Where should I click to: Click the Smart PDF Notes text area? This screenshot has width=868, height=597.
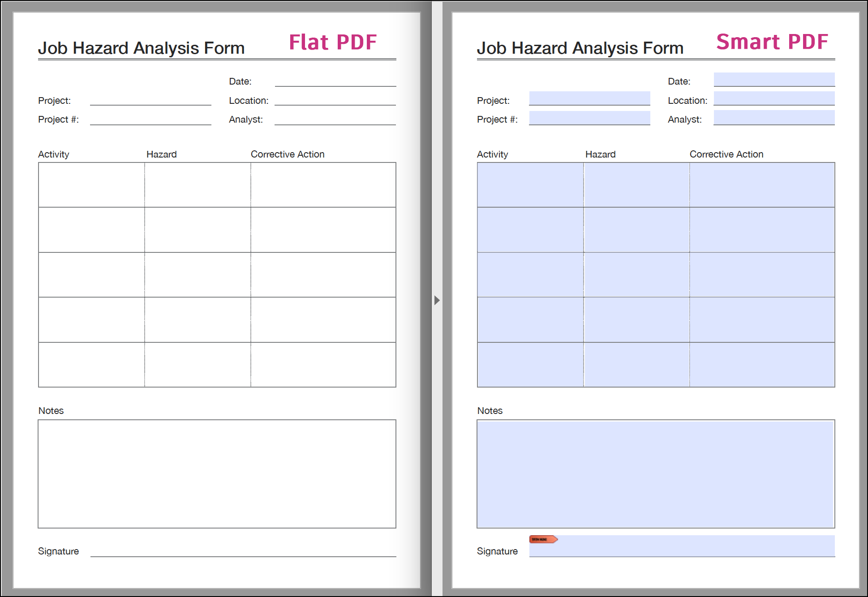coord(655,474)
